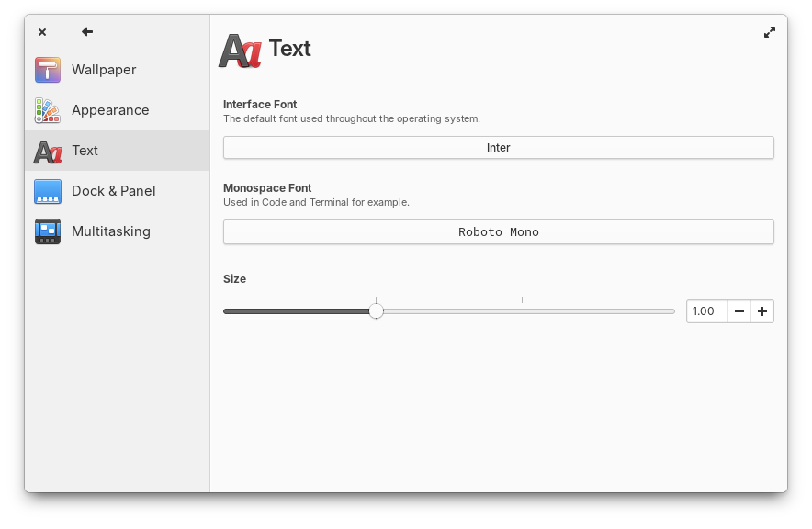Open the Interface Font selector showing Inter
Viewport: 812px width, 529px height.
[x=498, y=147]
